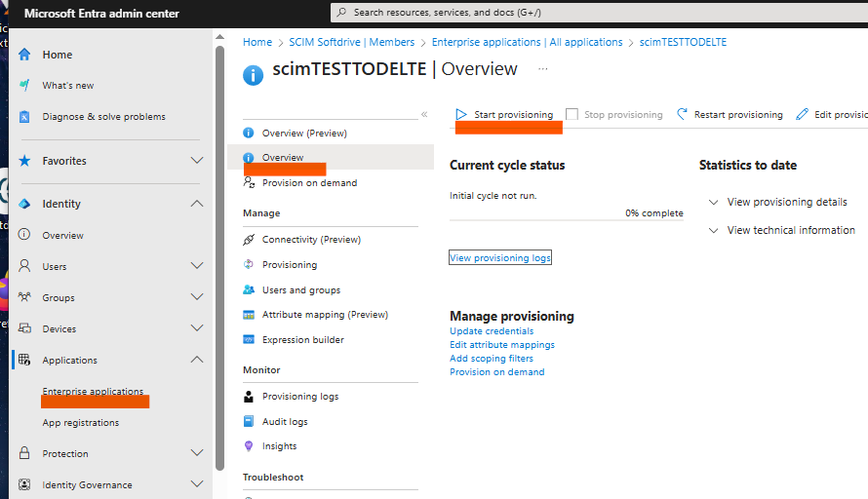Expand the Favorites section chevron
868x499 pixels.
pos(196,161)
